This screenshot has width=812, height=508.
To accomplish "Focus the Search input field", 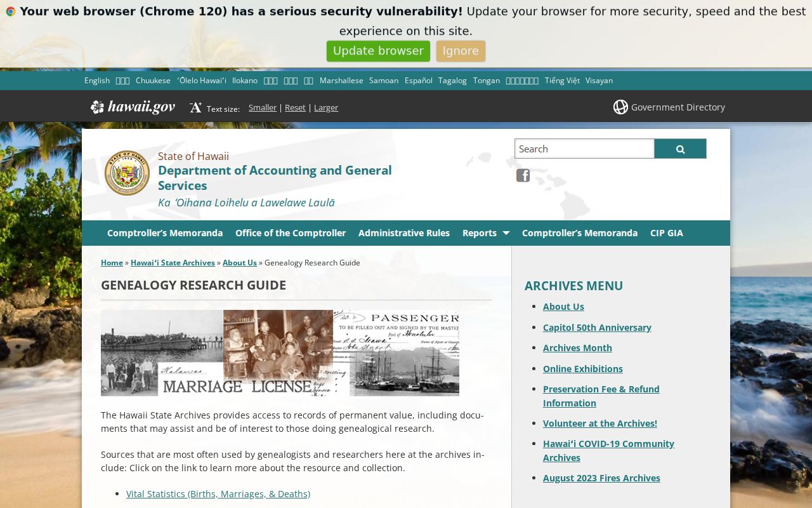I will pyautogui.click(x=584, y=149).
